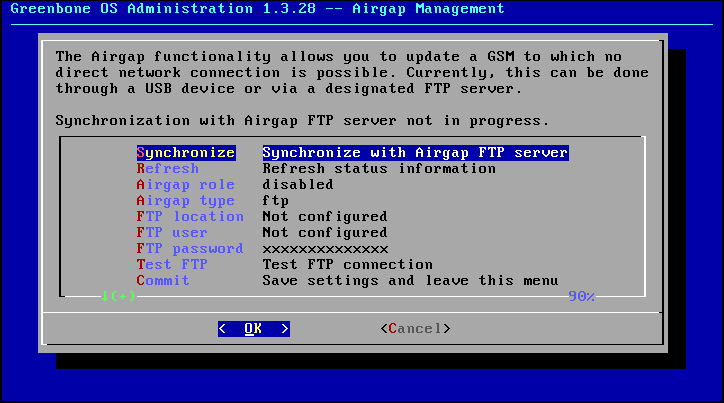Choose Refresh to update status information
Screen dimensions: 724x403
click(x=168, y=168)
